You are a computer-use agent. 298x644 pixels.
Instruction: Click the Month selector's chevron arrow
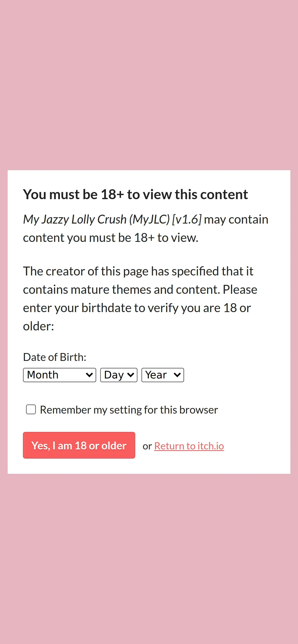click(89, 375)
